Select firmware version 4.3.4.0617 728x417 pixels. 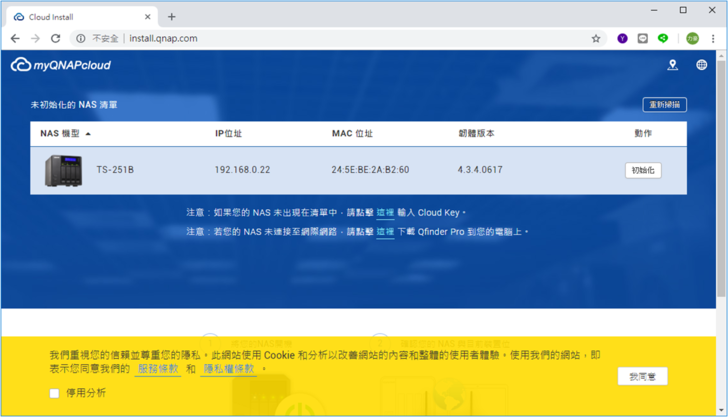click(480, 170)
